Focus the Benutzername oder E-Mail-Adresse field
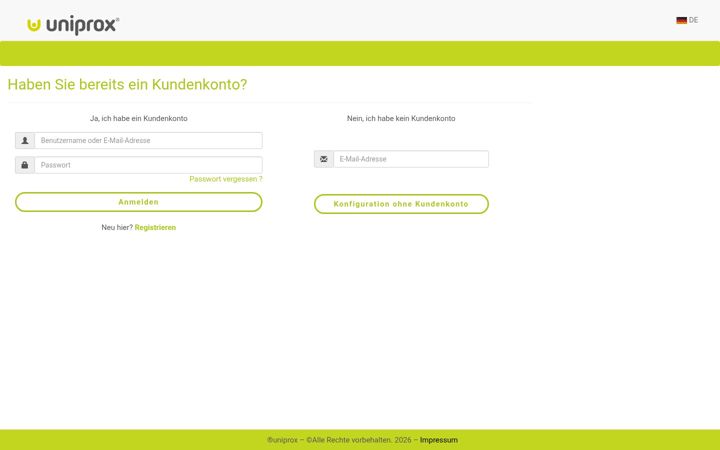Viewport: 720px width, 450px height. pos(148,141)
